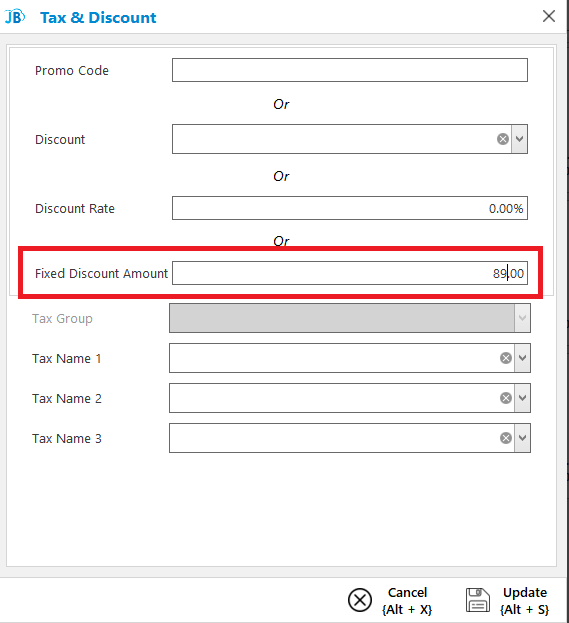The height and width of the screenshot is (623, 569).
Task: Expand the Tax Name 3 dropdown
Action: pyautogui.click(x=523, y=438)
